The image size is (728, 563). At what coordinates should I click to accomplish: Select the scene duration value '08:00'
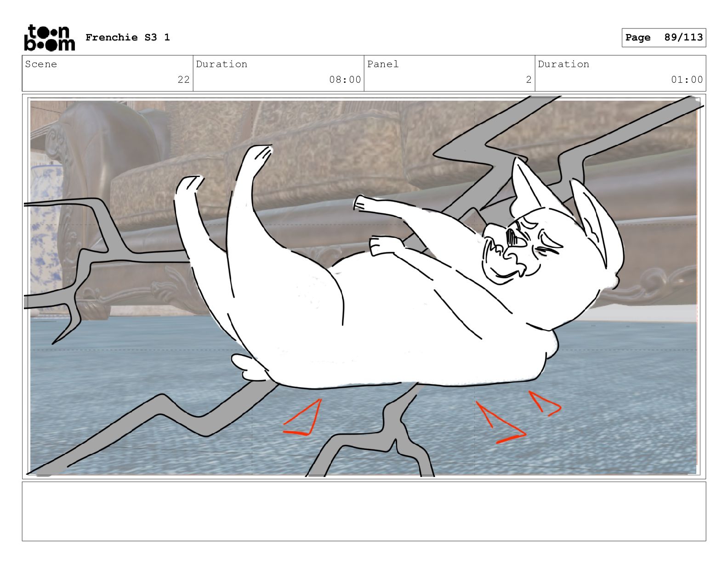345,80
